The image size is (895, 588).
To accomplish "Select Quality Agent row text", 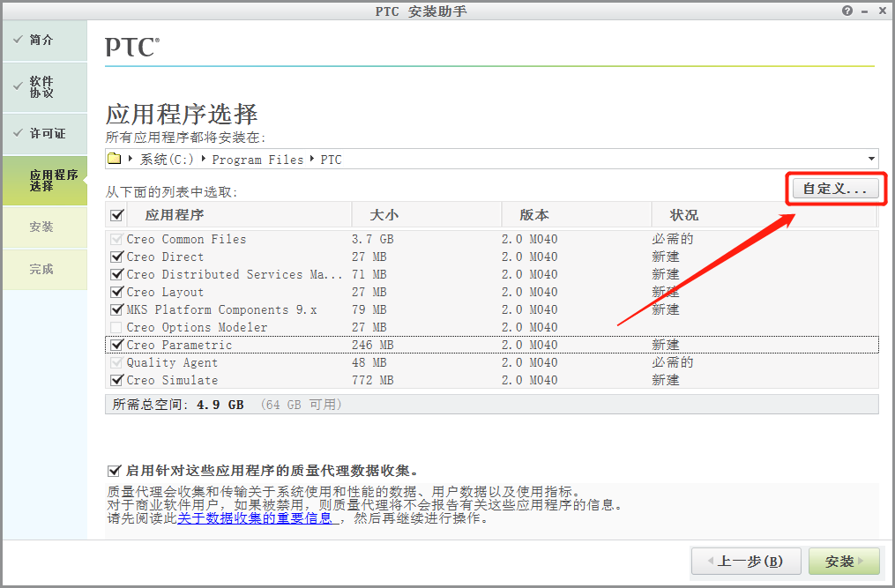I will (x=172, y=362).
